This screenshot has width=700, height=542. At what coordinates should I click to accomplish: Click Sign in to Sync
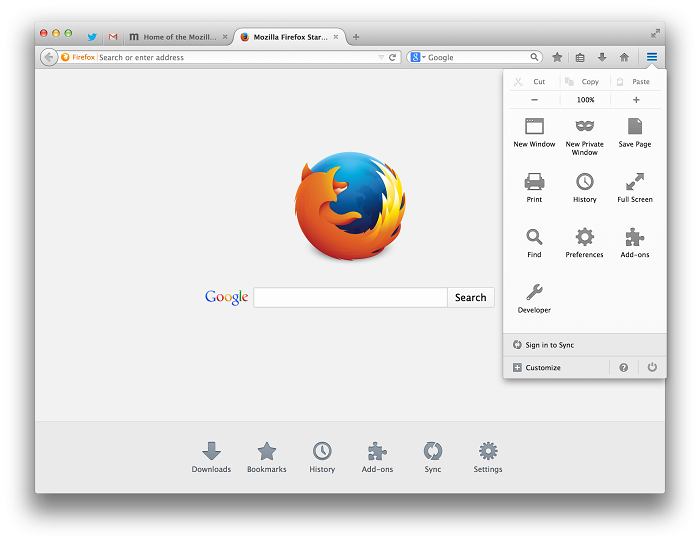549,345
